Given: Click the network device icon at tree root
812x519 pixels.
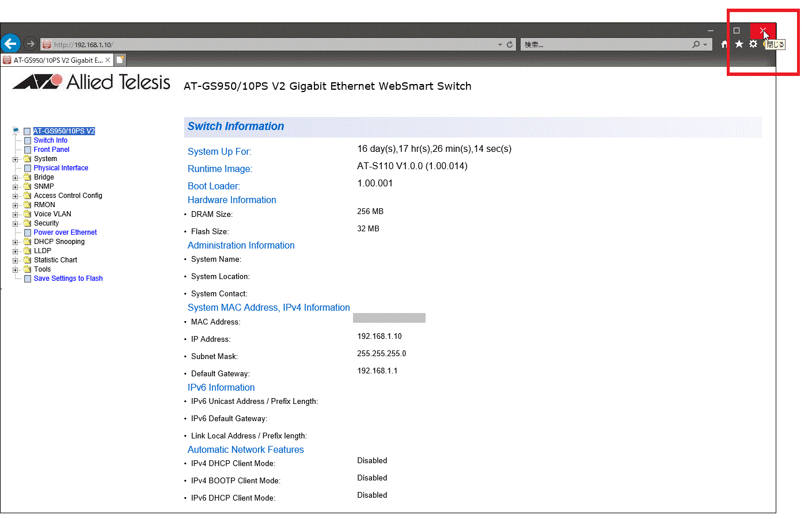Looking at the screenshot, I should click(x=16, y=131).
